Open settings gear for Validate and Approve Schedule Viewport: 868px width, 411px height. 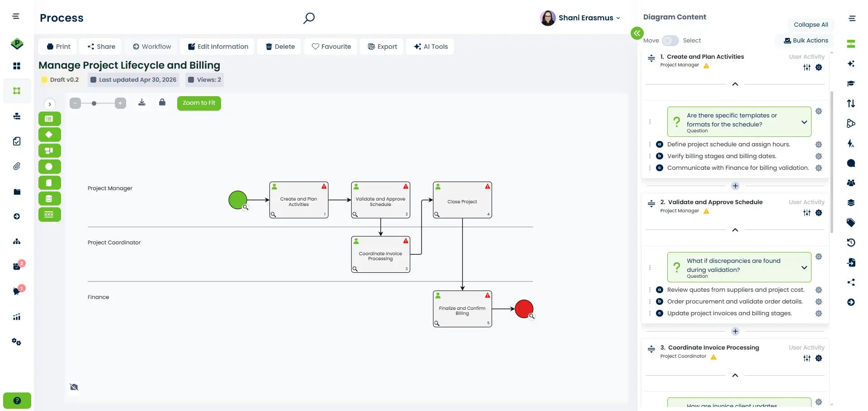pos(819,213)
